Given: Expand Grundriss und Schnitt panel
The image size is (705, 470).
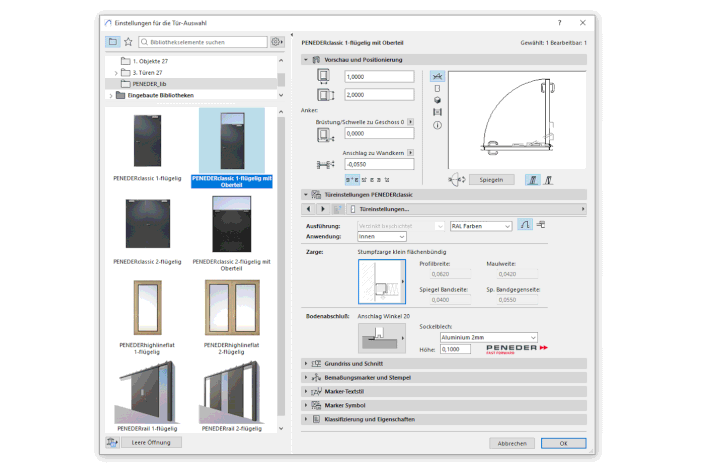Looking at the screenshot, I should point(306,363).
